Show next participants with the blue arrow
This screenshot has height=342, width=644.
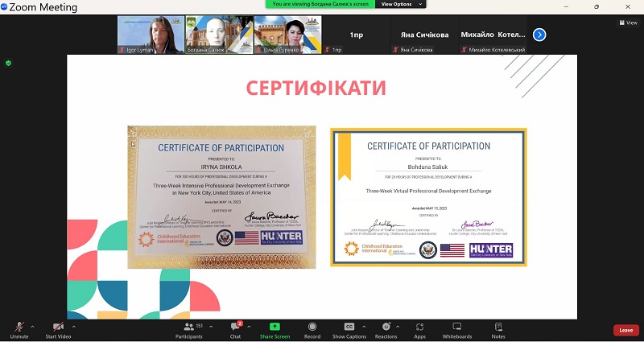tap(539, 35)
